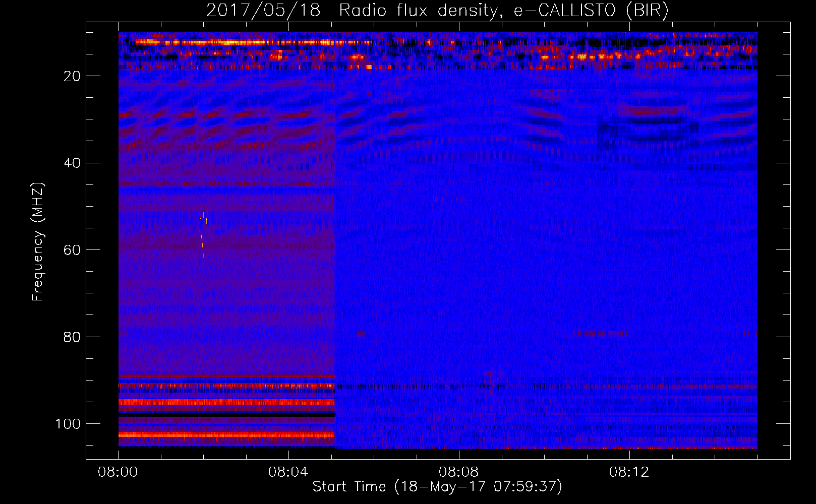Click the "08:12" time tick label
Screen dimensions: 816x504
(x=629, y=472)
